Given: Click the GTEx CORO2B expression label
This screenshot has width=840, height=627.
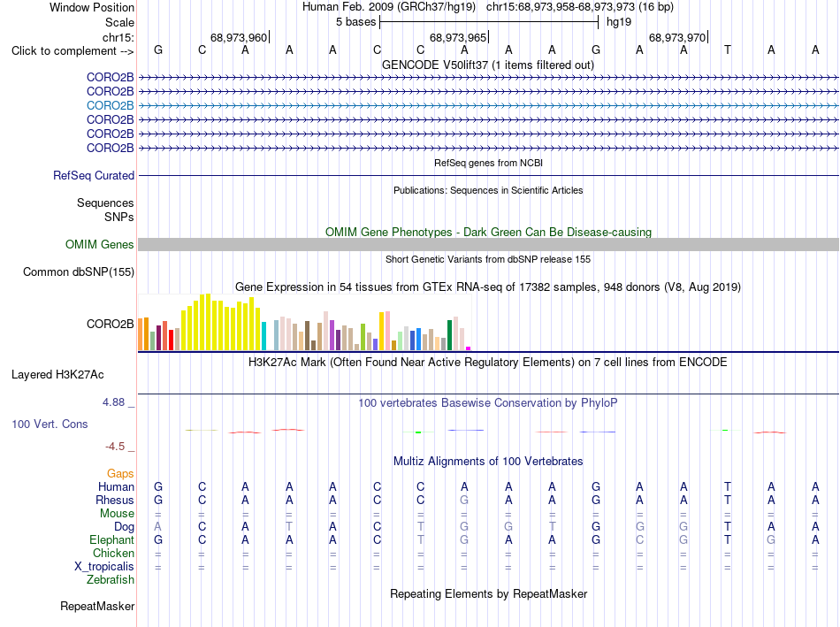Looking at the screenshot, I should [x=110, y=325].
